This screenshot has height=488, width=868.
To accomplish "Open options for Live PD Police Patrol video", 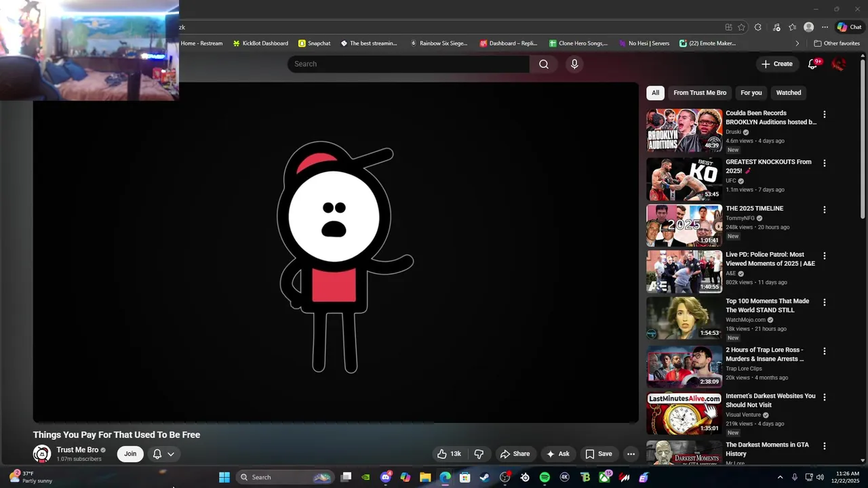I will tap(825, 256).
